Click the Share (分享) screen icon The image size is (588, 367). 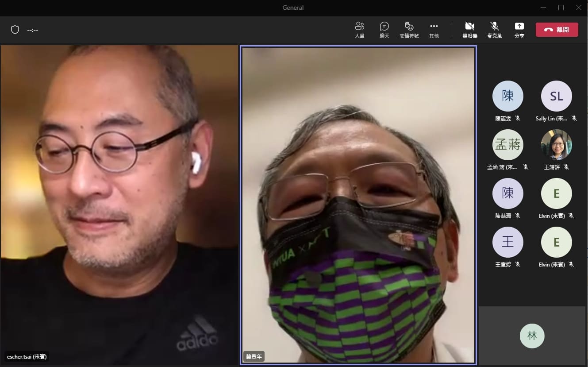[519, 30]
